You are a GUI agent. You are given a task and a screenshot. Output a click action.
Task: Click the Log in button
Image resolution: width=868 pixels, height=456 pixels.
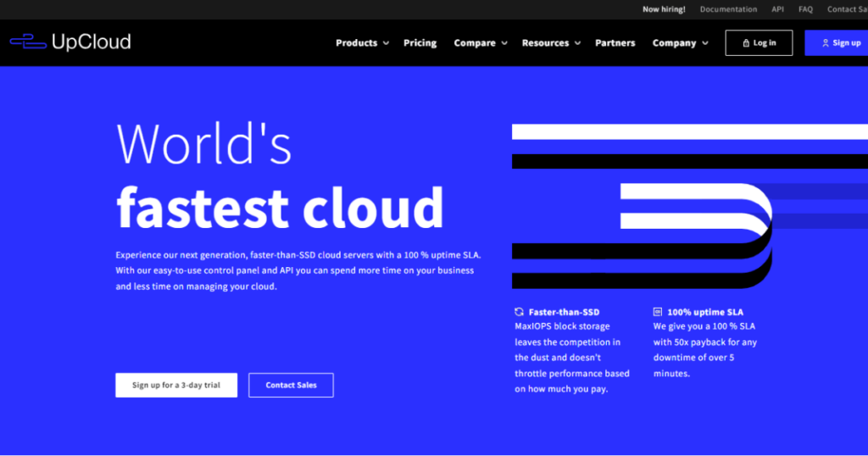[x=759, y=42]
